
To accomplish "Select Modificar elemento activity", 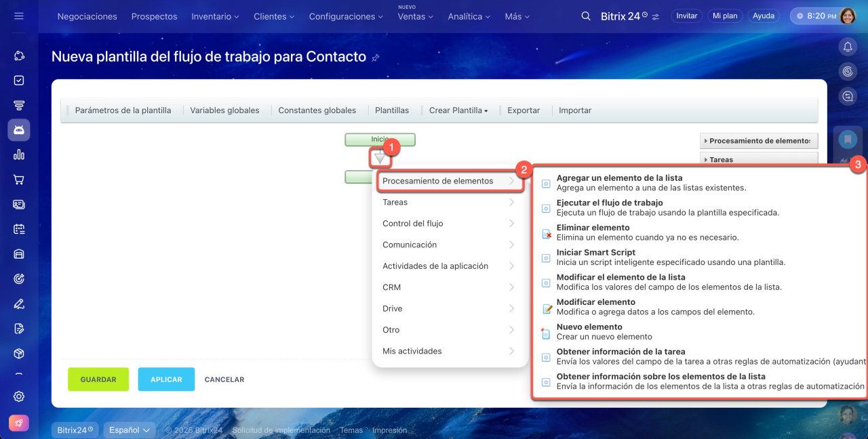I will coord(595,302).
